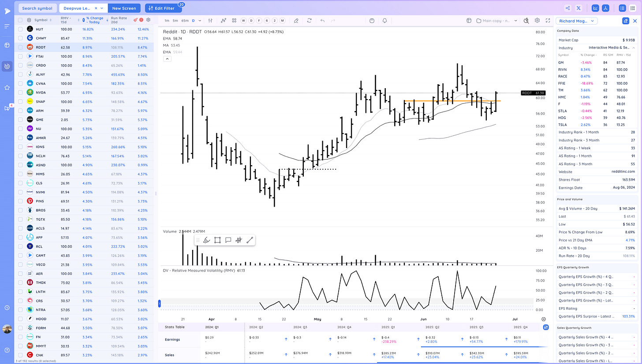Open watchlist column settings gear
Viewport: 642px width, 364px height.
(x=148, y=20)
